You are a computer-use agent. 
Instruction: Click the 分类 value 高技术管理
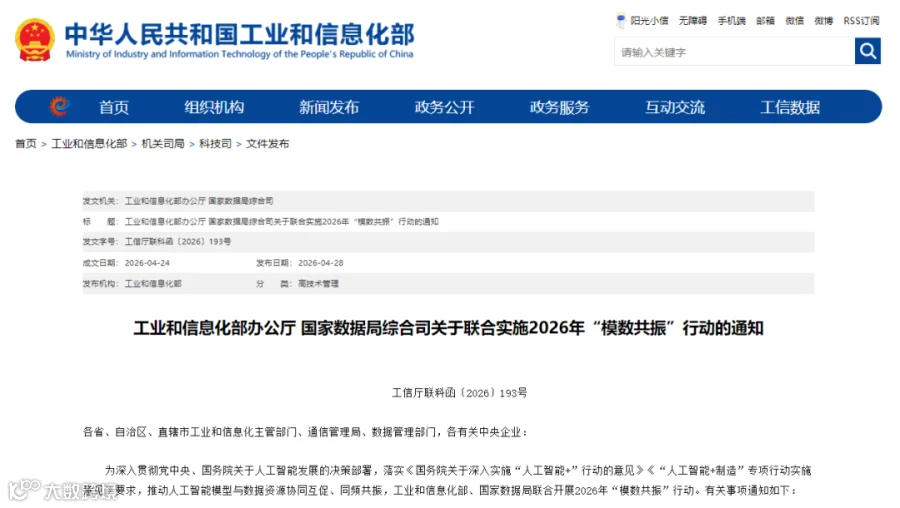(318, 284)
